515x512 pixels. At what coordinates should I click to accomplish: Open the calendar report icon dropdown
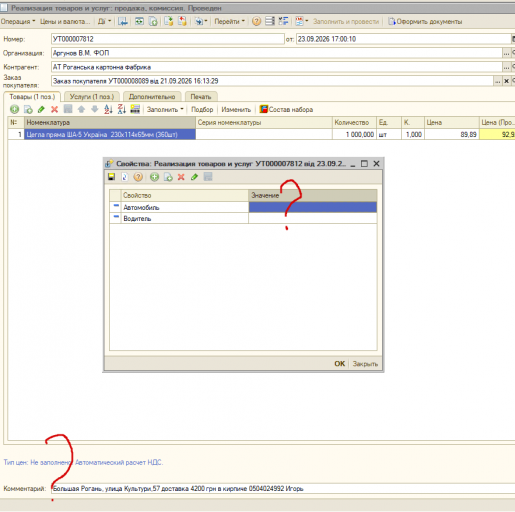click(307, 21)
